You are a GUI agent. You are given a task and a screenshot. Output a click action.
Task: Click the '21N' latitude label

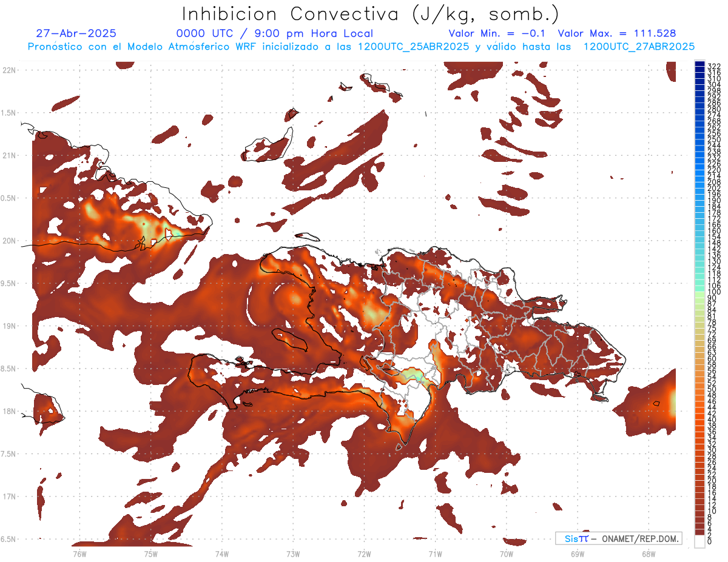9,155
